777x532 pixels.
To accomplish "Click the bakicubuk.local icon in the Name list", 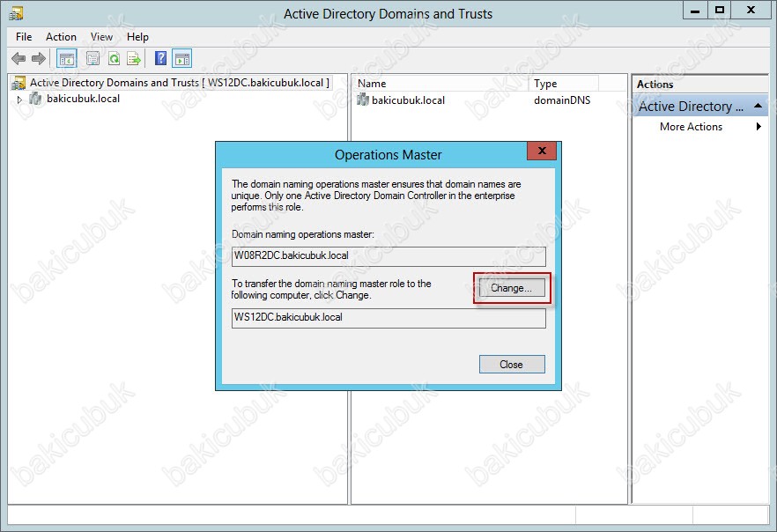I will pos(363,100).
